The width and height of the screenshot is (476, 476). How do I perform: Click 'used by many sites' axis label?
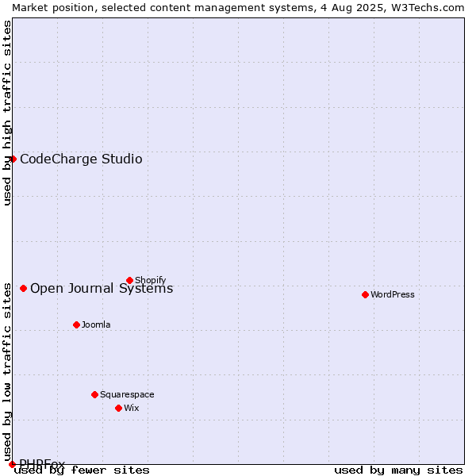398,470
